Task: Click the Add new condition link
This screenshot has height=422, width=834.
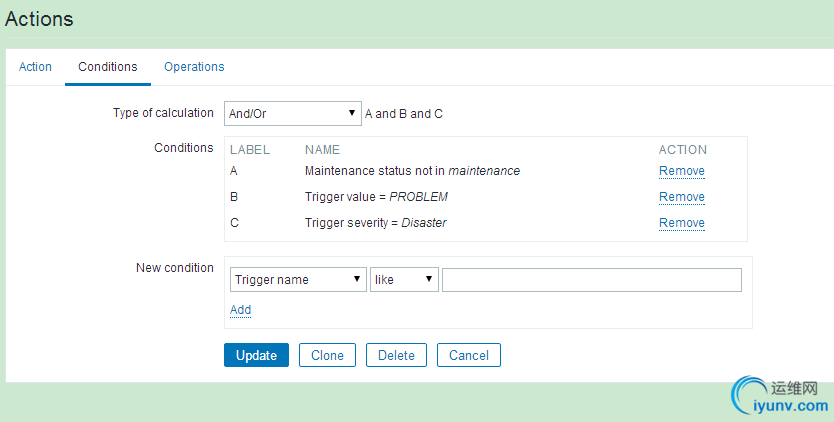Action: pyautogui.click(x=240, y=310)
